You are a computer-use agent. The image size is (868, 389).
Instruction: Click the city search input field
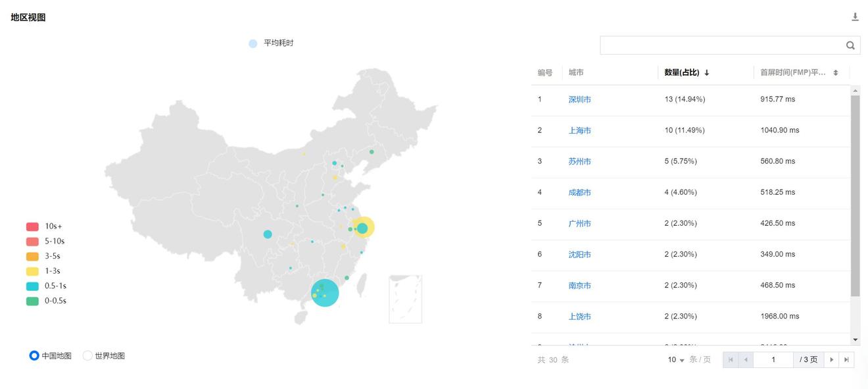tap(721, 45)
